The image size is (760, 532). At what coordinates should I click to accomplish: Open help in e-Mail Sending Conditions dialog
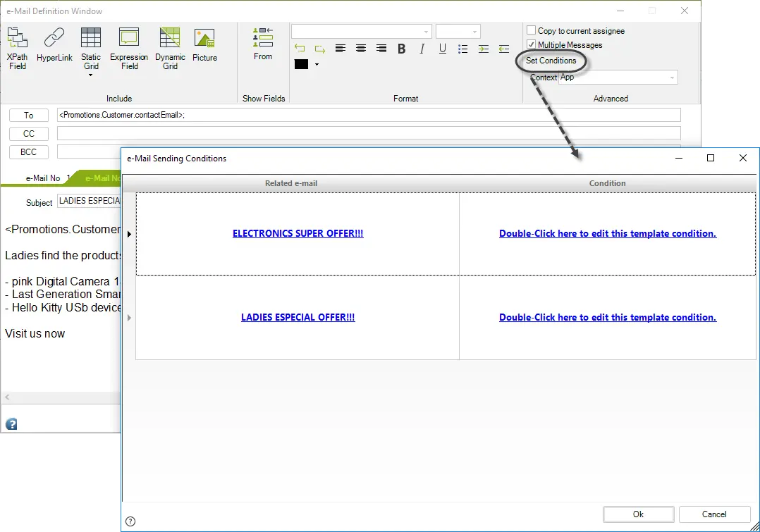pyautogui.click(x=130, y=521)
